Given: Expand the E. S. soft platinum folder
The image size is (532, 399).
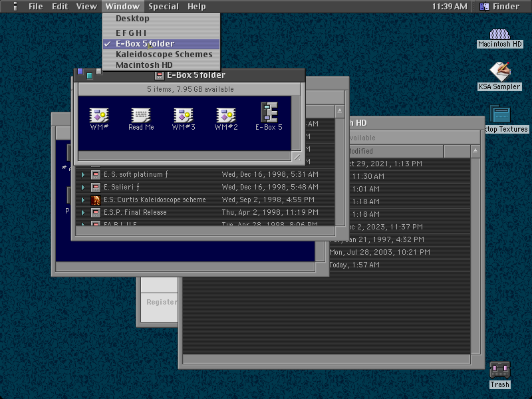Looking at the screenshot, I should click(82, 175).
